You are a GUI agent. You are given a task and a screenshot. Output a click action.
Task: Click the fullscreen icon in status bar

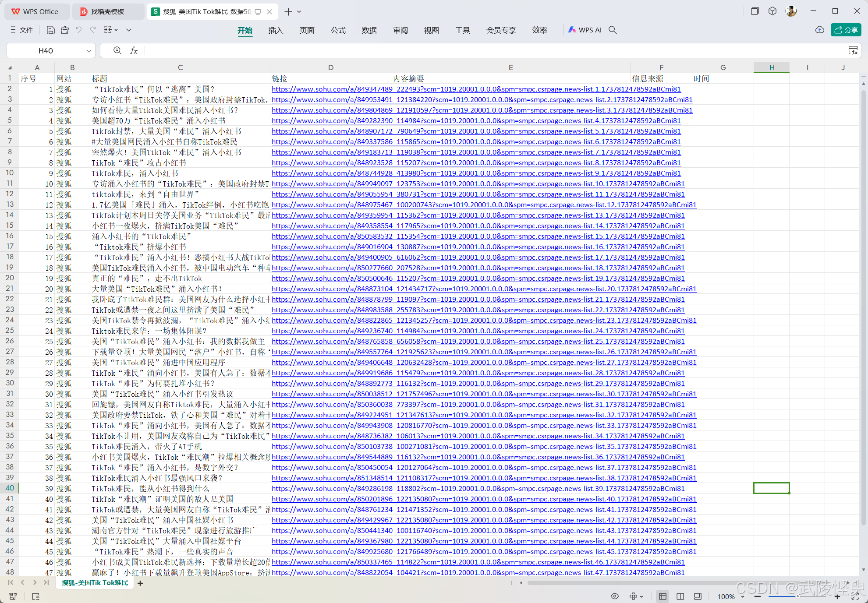pos(855,596)
